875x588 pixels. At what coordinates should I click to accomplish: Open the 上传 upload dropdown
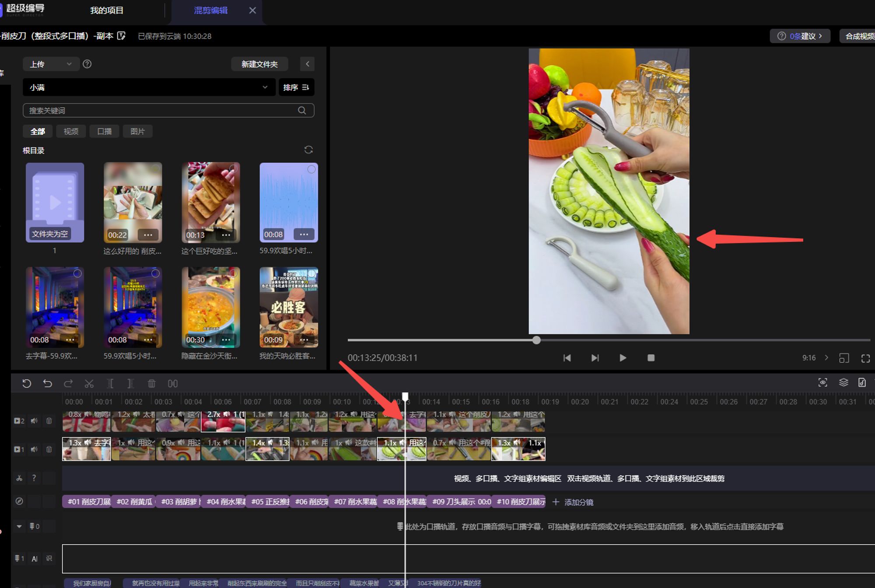click(51, 64)
